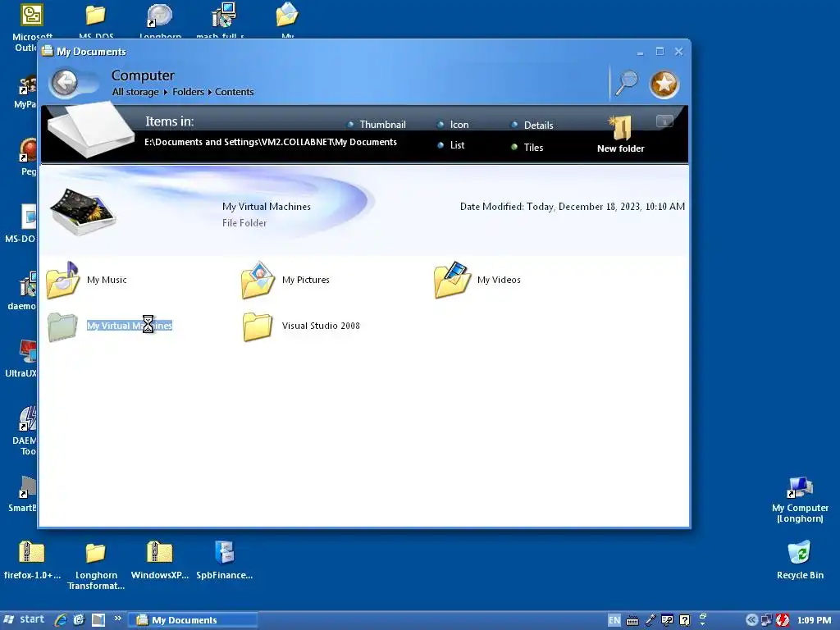Screen dimensions: 840x630
Task: Click Show Desktop icon in Quick Launch
Action: coord(98,620)
